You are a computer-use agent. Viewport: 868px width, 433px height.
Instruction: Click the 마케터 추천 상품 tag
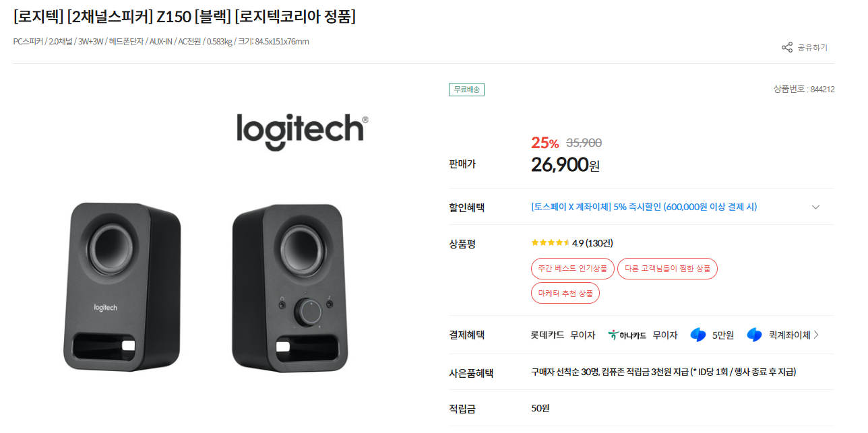(x=565, y=293)
